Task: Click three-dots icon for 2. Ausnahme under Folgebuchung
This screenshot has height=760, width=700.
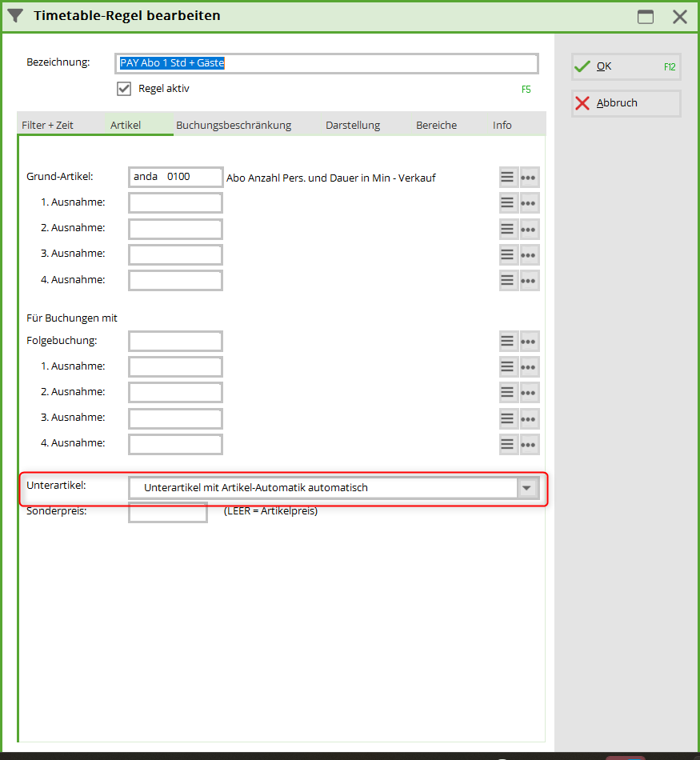Action: [x=529, y=393]
